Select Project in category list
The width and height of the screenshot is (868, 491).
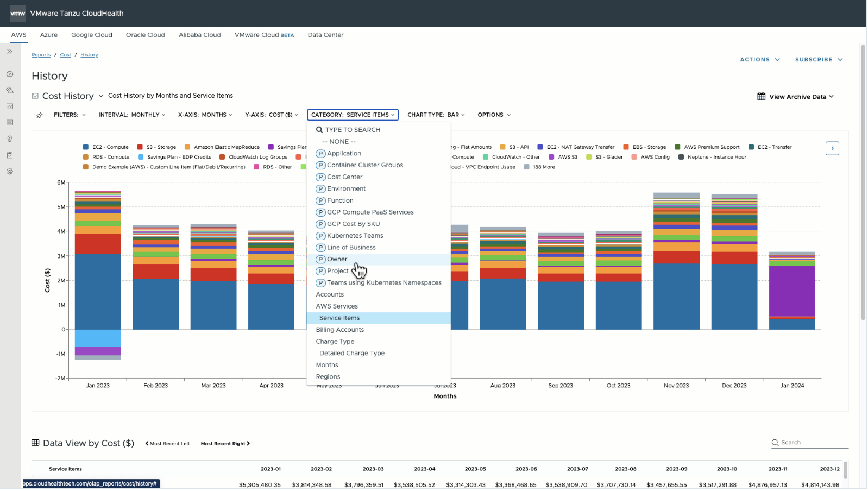(x=379, y=271)
